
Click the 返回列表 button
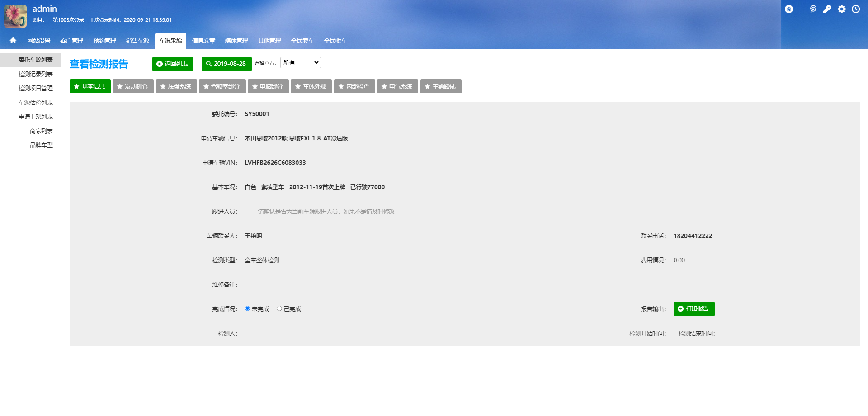tap(173, 64)
